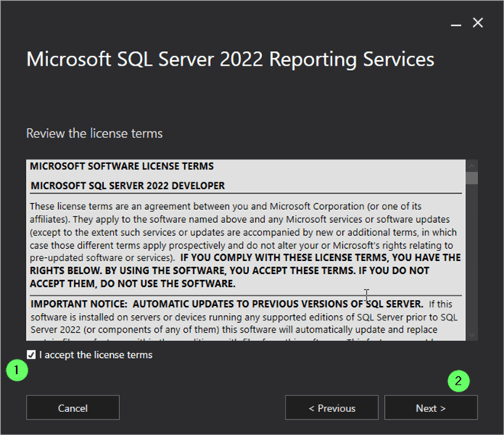Click the green step 2 badge

[459, 381]
